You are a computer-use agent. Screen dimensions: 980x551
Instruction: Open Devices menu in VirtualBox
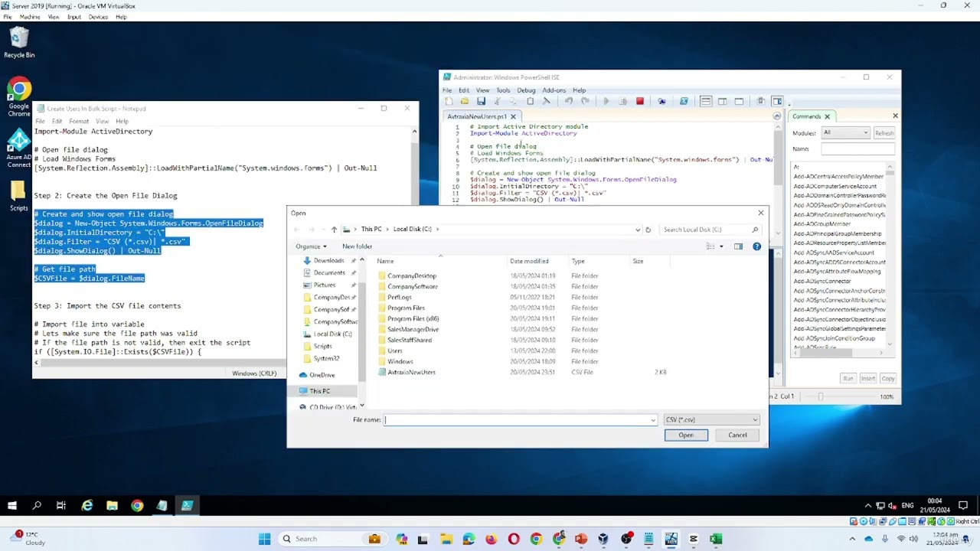pos(98,17)
